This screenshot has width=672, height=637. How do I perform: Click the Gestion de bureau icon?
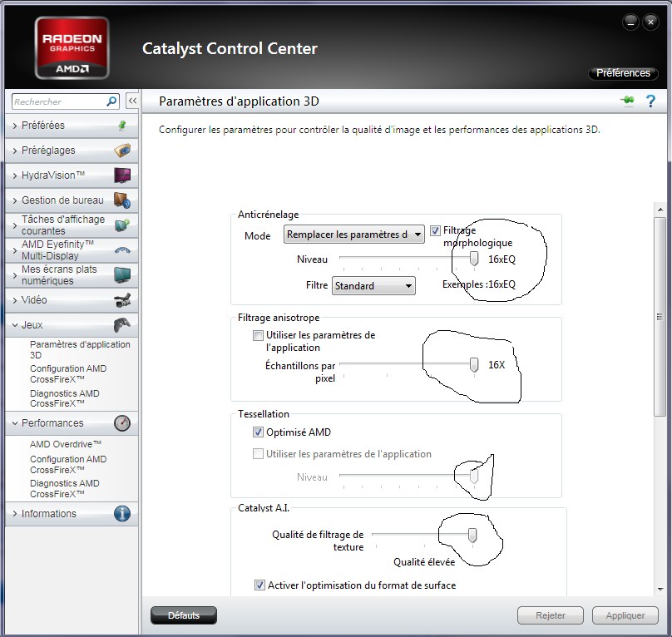click(122, 200)
